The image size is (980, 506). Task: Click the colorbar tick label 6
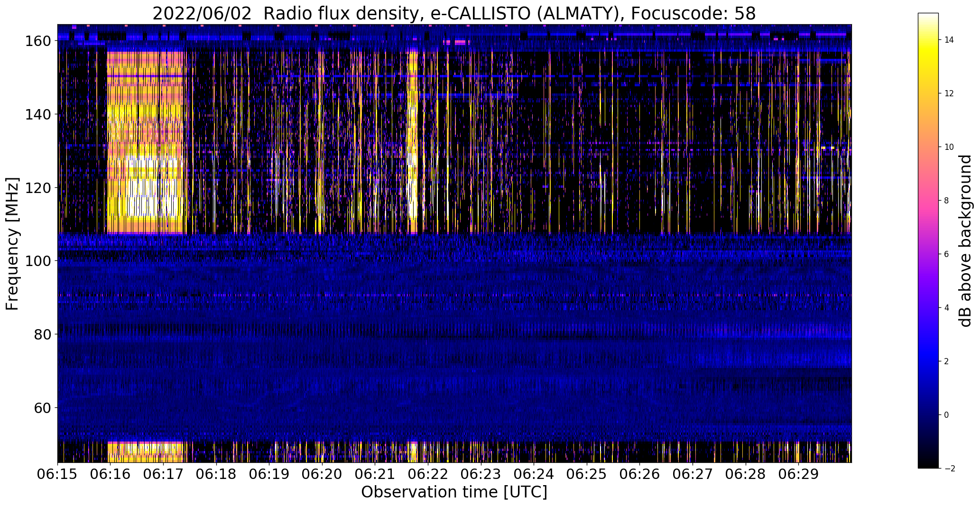(947, 254)
